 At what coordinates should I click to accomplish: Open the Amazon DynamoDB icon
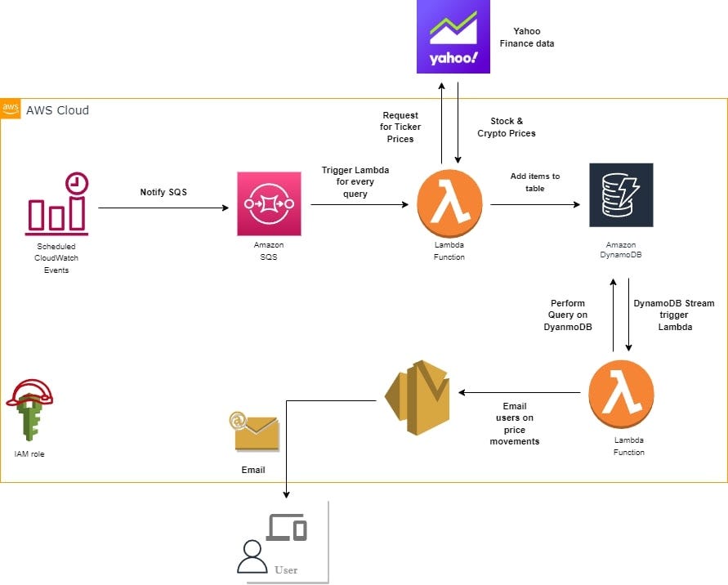(x=620, y=196)
